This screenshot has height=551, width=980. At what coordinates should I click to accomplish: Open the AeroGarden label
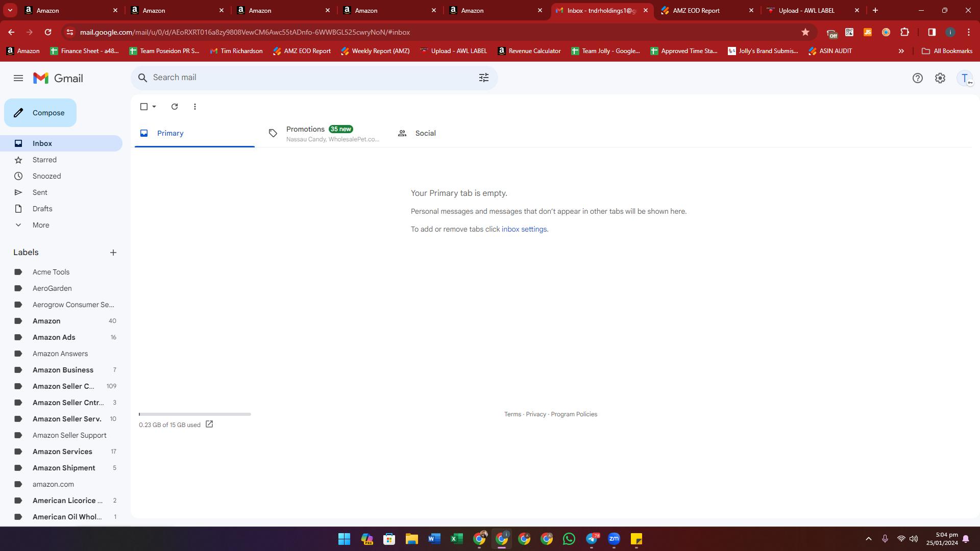61,288
